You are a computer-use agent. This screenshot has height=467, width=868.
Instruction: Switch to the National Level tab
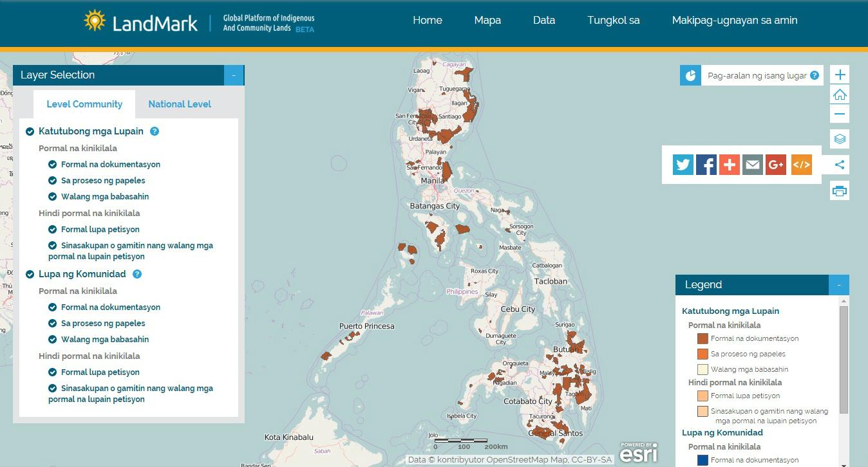click(179, 104)
